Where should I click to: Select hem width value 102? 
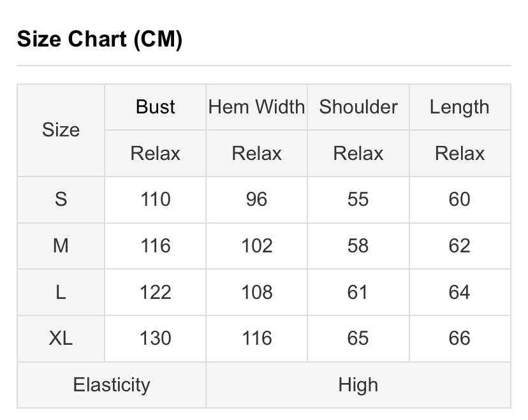[x=256, y=245]
